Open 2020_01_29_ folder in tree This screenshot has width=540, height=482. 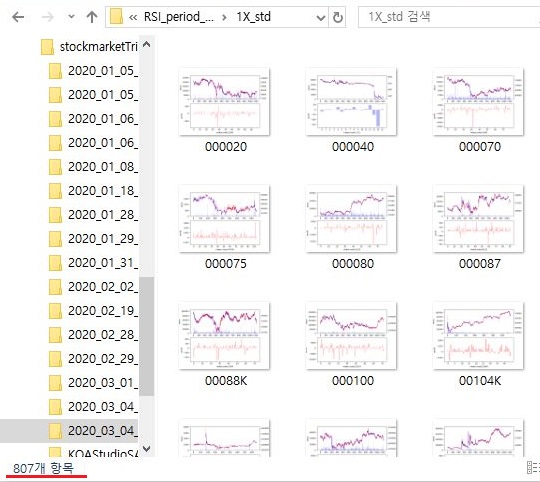103,239
